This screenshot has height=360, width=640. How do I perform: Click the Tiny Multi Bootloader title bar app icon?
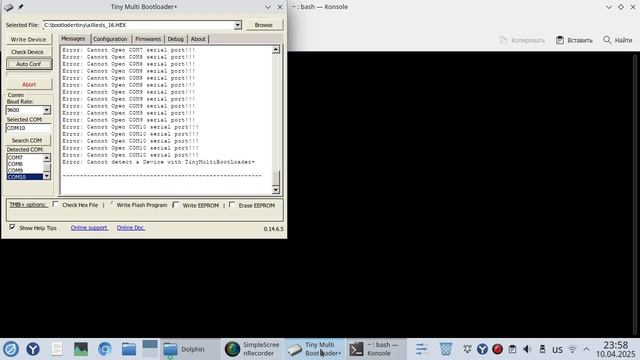(8, 7)
